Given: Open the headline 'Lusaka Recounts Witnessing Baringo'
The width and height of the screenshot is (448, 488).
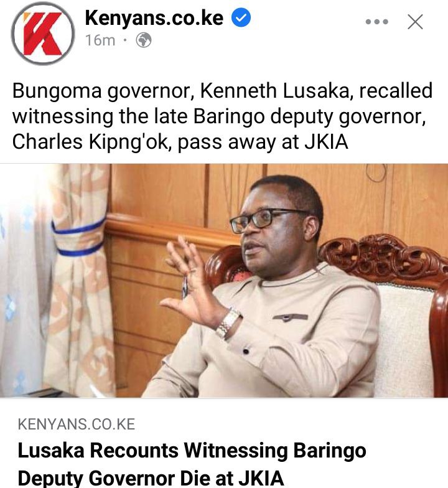Looking at the screenshot, I should point(192,451).
